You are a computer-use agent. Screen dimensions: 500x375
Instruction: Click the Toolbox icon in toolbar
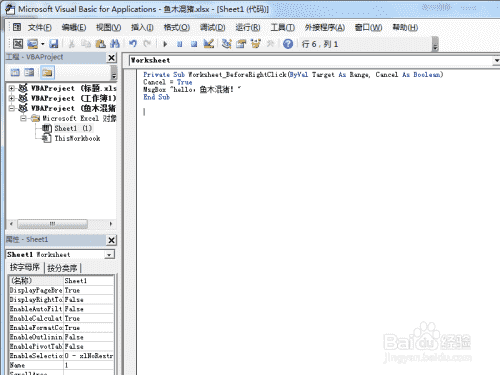click(270, 44)
